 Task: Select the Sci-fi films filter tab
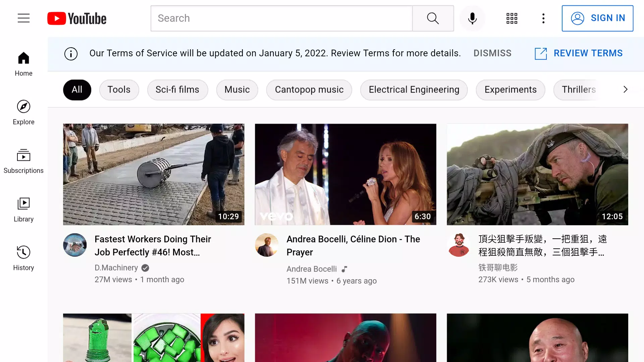click(x=177, y=89)
